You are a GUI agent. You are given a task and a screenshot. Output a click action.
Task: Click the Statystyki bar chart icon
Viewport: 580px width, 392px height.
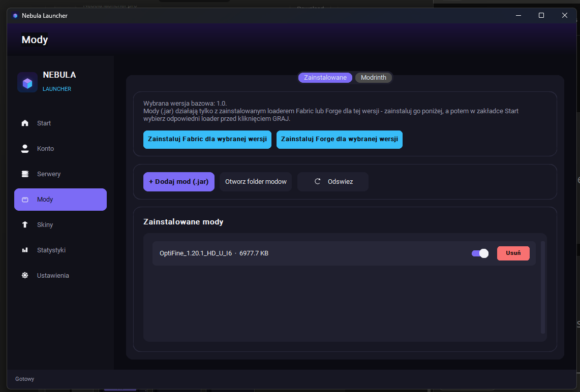(25, 250)
